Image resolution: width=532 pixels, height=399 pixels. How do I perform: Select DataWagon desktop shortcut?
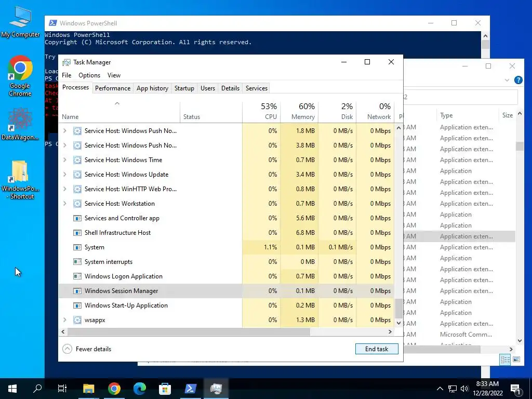point(20,124)
